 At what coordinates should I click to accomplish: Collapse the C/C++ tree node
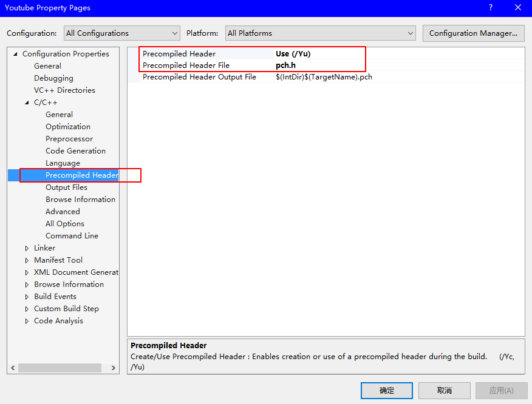27,103
